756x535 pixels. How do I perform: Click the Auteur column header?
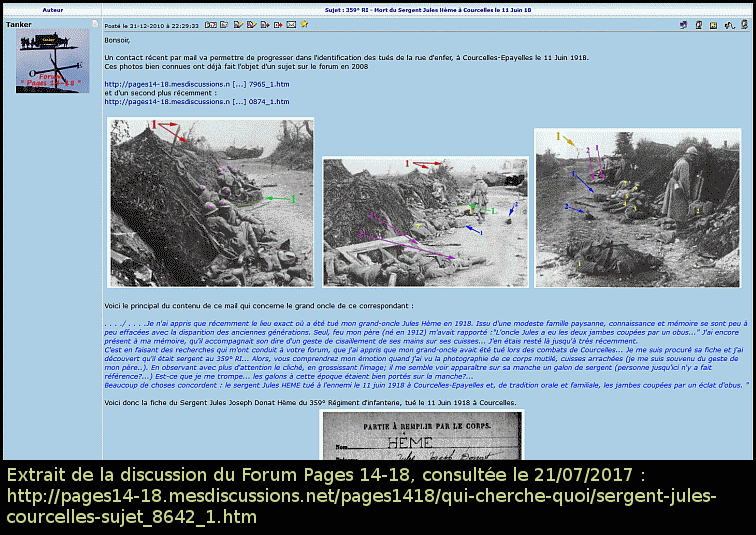[x=52, y=9]
